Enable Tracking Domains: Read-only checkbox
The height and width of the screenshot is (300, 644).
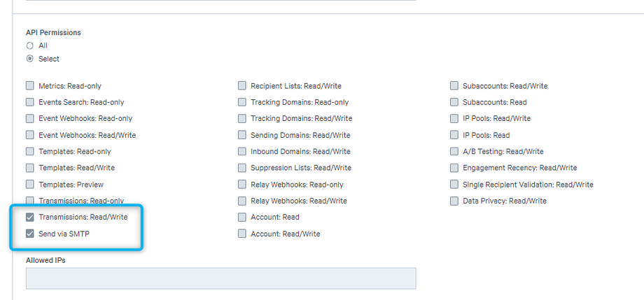tap(242, 102)
